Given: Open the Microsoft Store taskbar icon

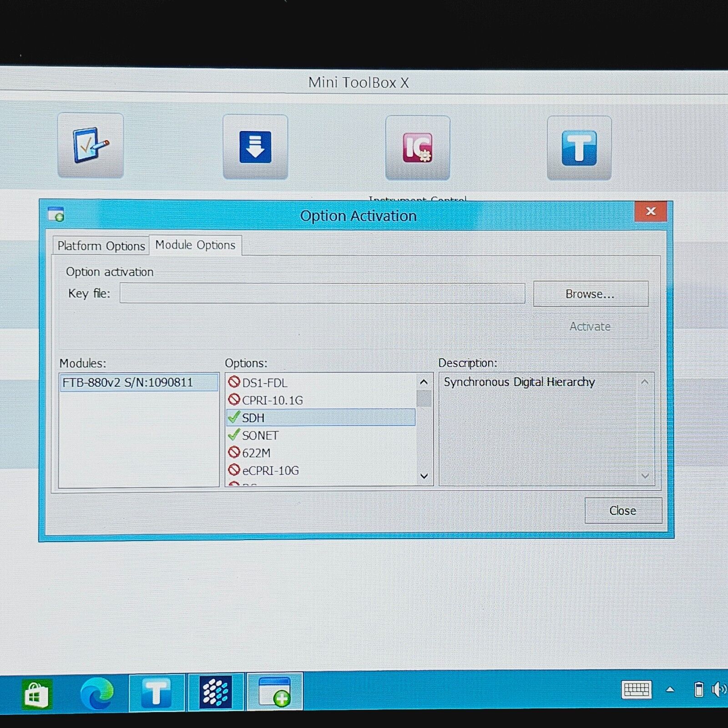Looking at the screenshot, I should (x=37, y=694).
